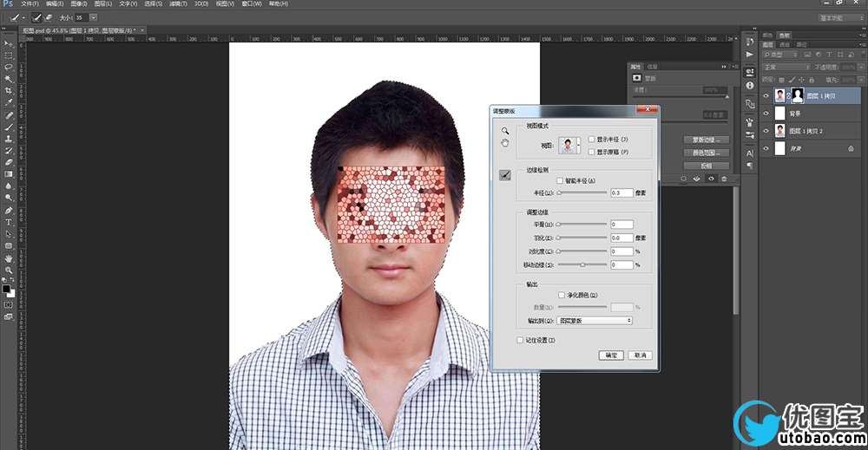Click the trash icon in Properties panel
Image resolution: width=868 pixels, height=450 pixels.
(724, 179)
